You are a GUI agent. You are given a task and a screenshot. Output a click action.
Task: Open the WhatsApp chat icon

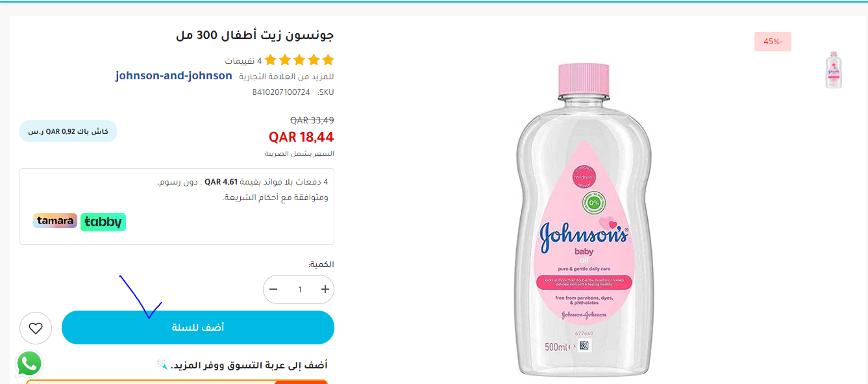coord(29,364)
